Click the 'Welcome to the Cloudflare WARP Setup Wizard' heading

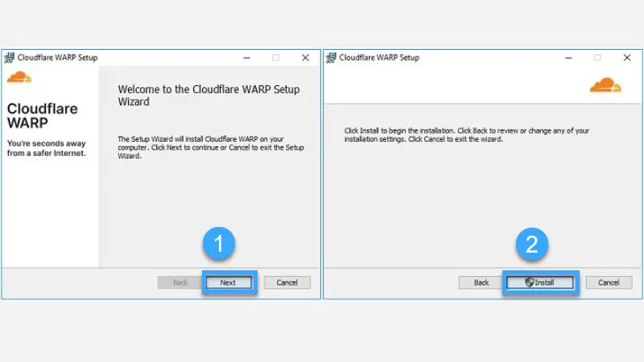point(208,95)
